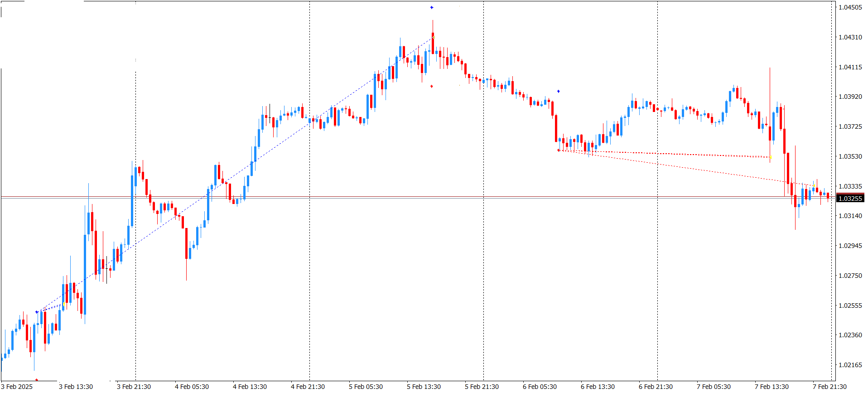Viewport: 868px width, 393px height.
Task: Select the 5 Feb 05:30 time label
Action: tap(366, 387)
